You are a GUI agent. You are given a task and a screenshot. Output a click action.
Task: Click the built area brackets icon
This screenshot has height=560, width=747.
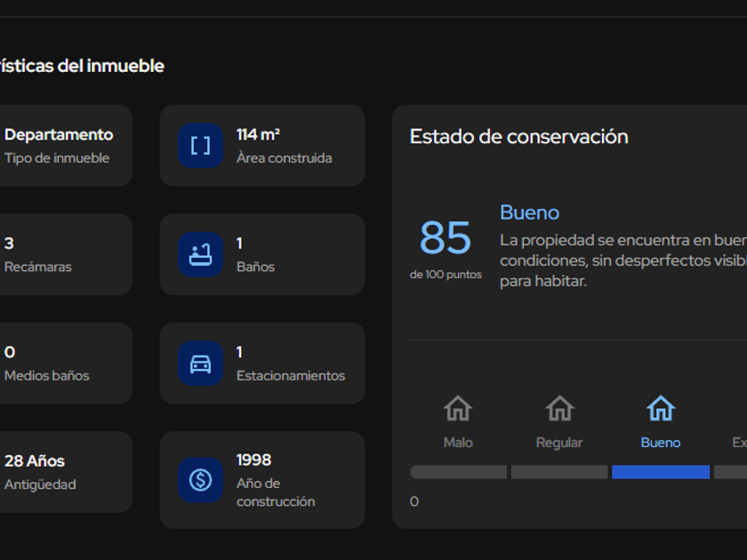201,145
